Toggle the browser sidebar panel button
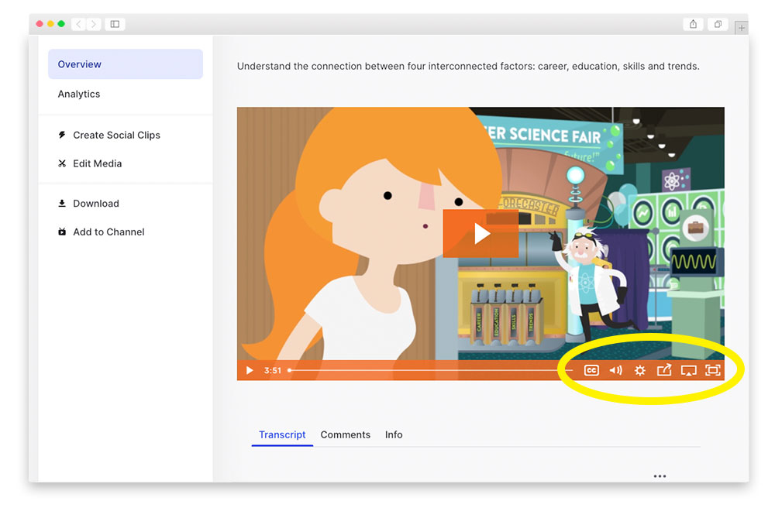Image resolution: width=775 pixels, height=532 pixels. 115,24
